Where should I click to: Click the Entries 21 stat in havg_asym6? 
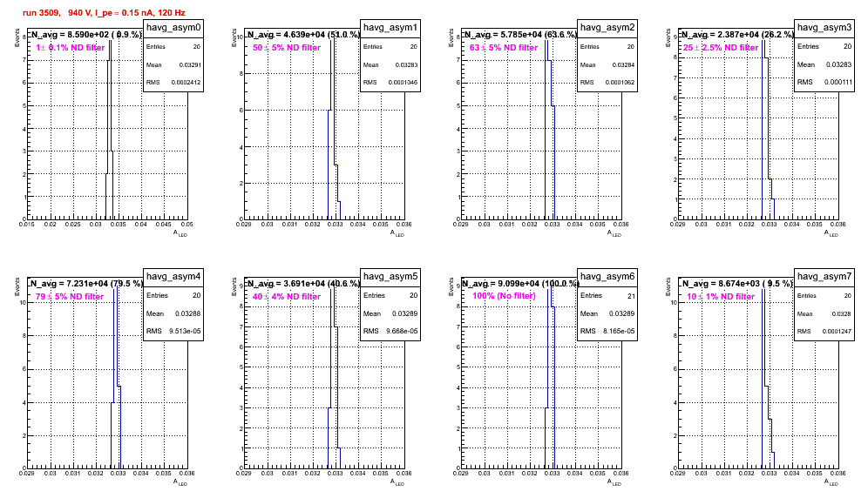(x=607, y=296)
